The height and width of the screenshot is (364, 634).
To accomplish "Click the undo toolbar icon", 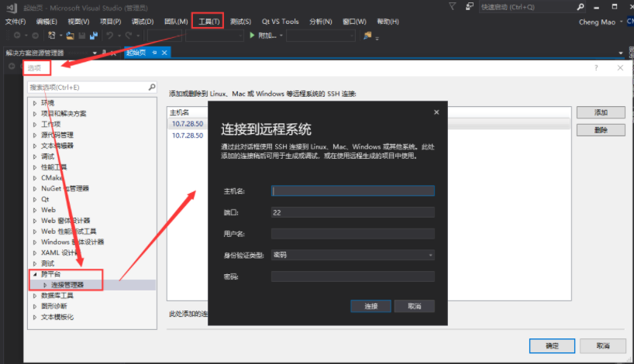I will (110, 36).
